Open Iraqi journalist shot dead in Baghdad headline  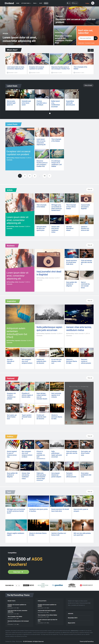(x=49, y=273)
